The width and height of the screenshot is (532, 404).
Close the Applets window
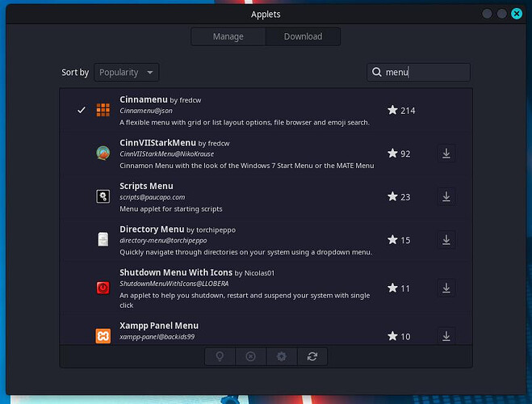tap(515, 14)
